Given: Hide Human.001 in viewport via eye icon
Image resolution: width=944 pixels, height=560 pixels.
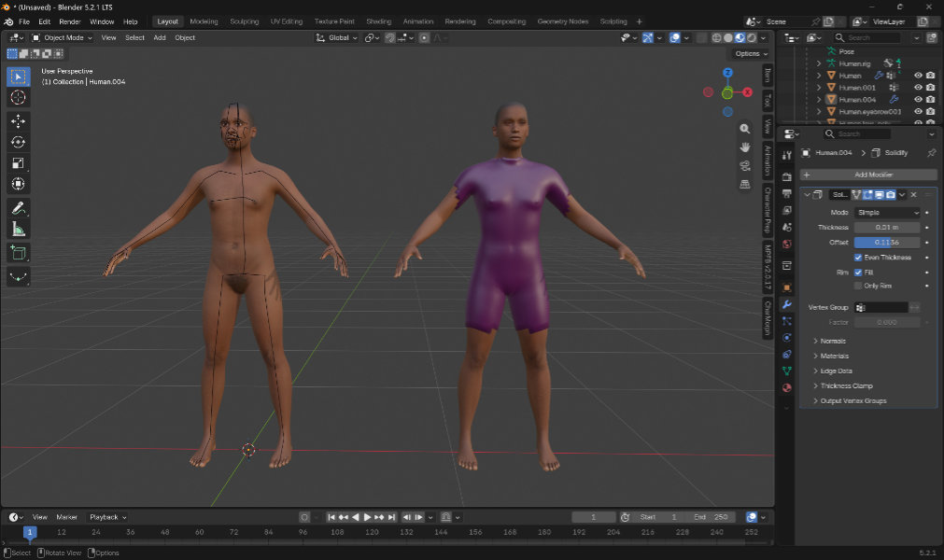Looking at the screenshot, I should [918, 87].
